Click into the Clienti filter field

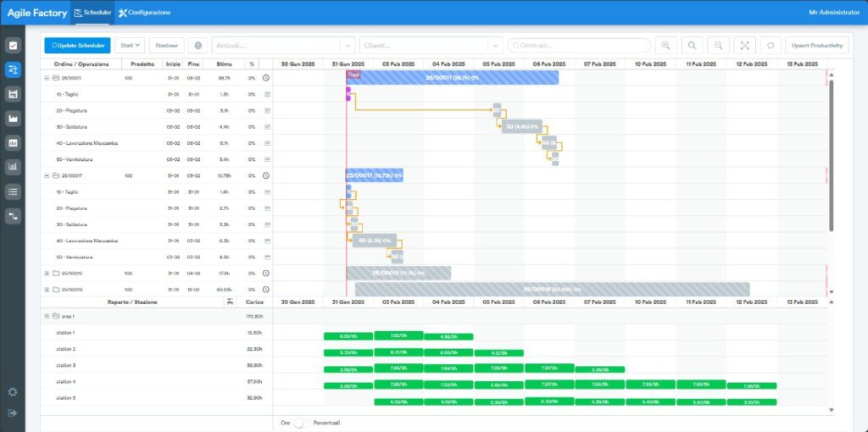(424, 46)
